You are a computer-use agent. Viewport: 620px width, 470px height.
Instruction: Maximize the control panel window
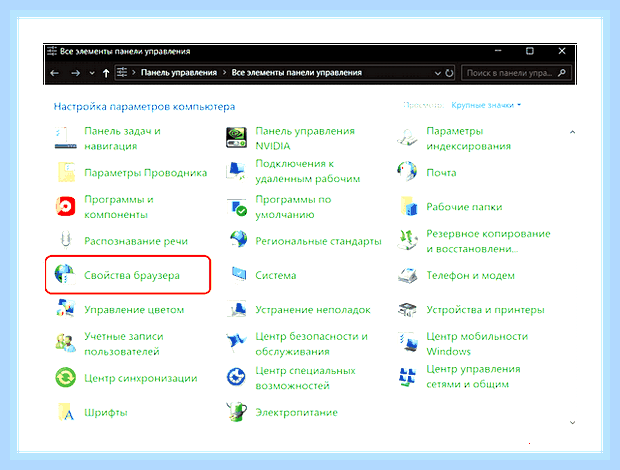point(530,51)
